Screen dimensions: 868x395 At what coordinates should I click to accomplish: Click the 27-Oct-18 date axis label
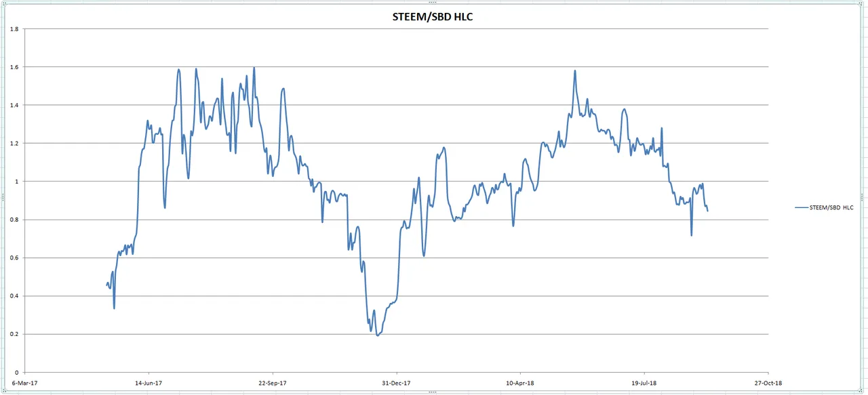pyautogui.click(x=768, y=383)
